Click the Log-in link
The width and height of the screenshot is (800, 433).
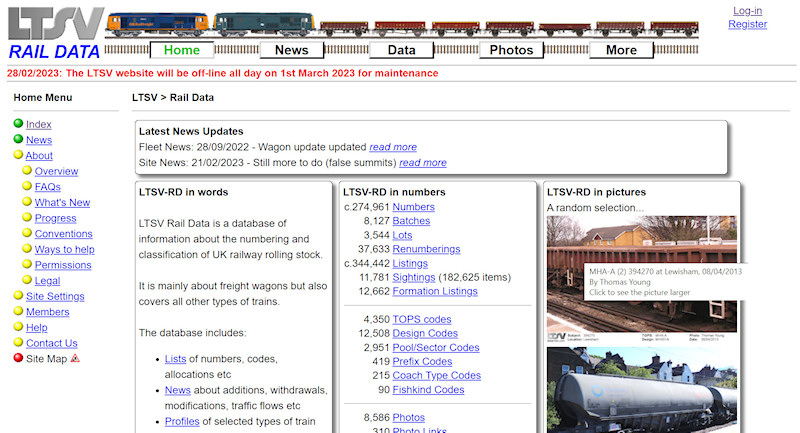point(747,11)
